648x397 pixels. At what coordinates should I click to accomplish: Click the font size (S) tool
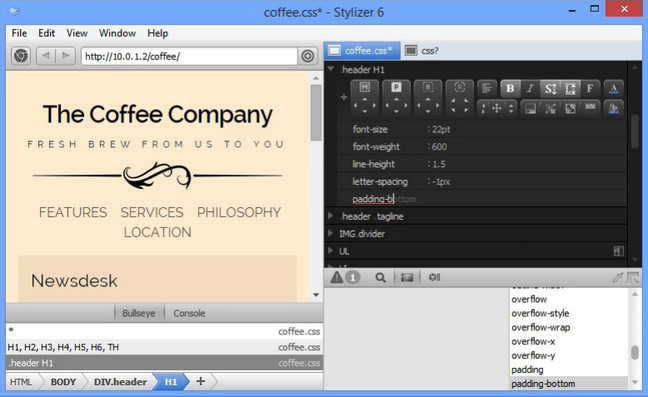point(550,88)
